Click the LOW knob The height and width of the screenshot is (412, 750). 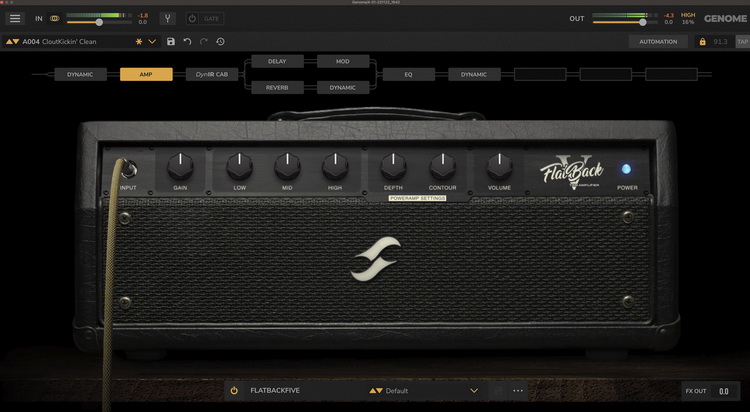pos(240,166)
